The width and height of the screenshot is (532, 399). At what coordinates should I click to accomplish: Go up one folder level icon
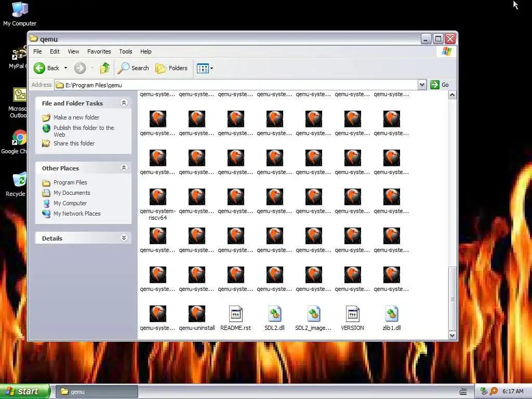pyautogui.click(x=105, y=68)
